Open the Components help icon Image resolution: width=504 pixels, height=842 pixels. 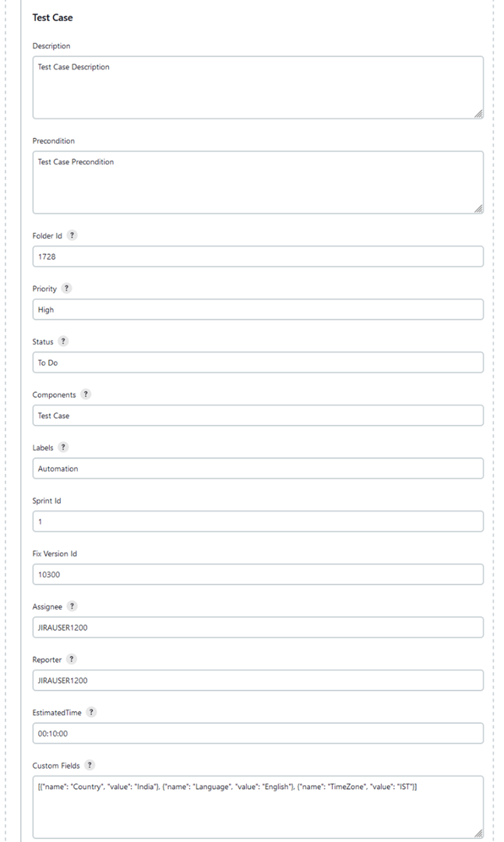pyautogui.click(x=86, y=394)
